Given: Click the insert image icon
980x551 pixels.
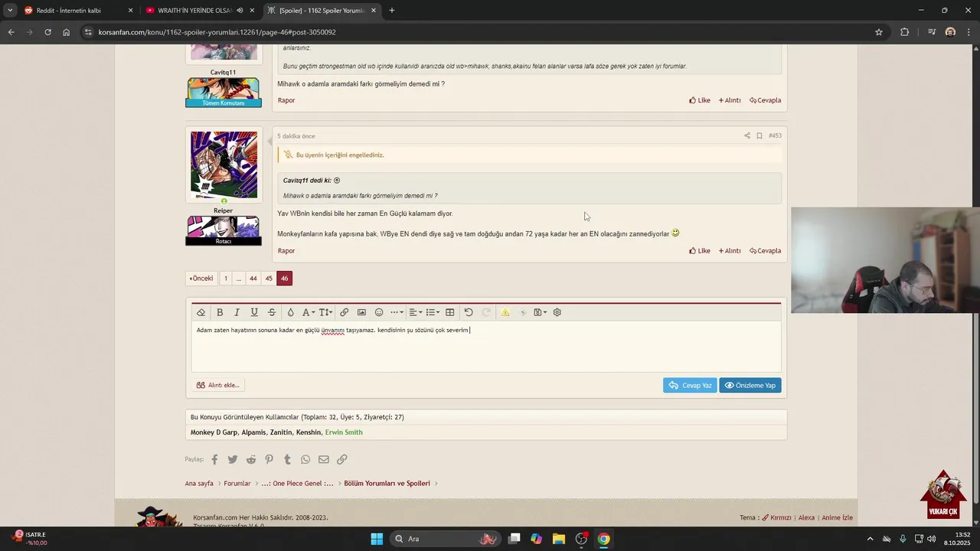Looking at the screenshot, I should (x=361, y=312).
